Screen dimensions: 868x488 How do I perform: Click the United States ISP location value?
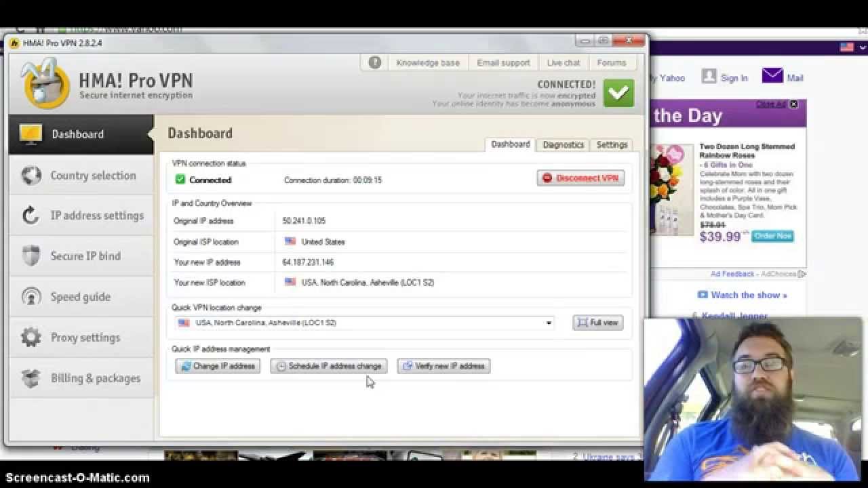(x=323, y=242)
